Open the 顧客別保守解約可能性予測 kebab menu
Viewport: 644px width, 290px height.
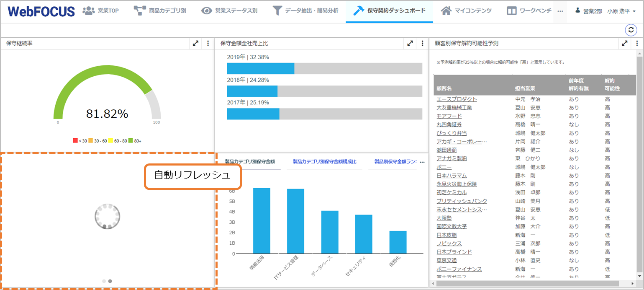[637, 43]
